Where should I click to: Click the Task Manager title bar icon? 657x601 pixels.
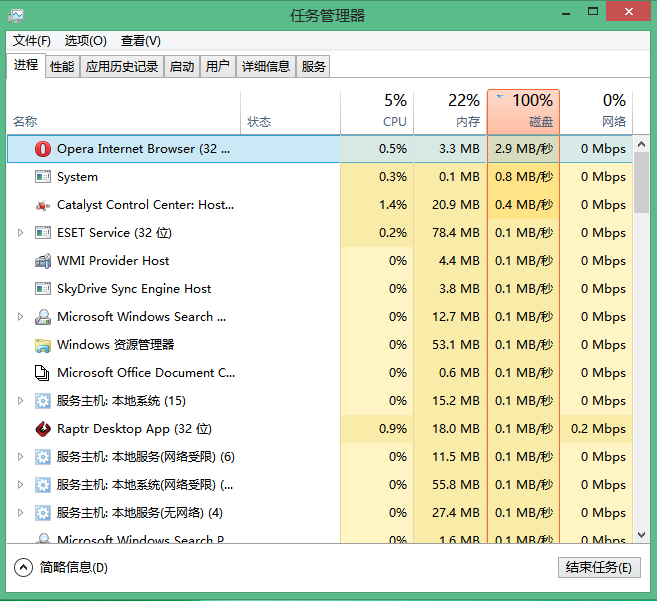[x=16, y=16]
